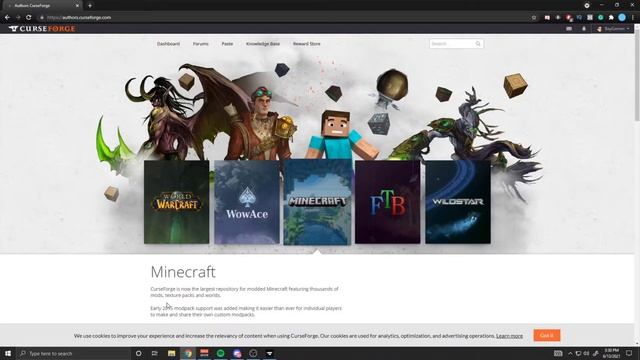The height and width of the screenshot is (360, 640).
Task: Open the Windows notification center icon
Action: (x=629, y=353)
